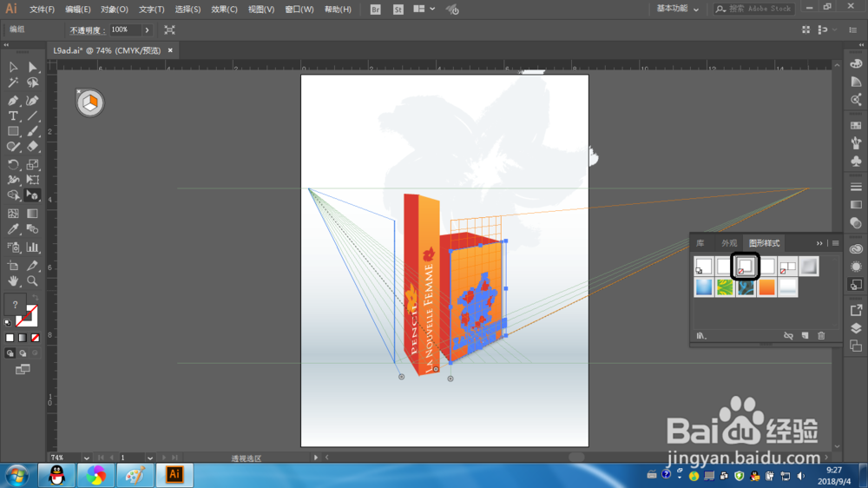This screenshot has height=488, width=868.
Task: Click the Fill color swatch box
Action: coord(15,305)
